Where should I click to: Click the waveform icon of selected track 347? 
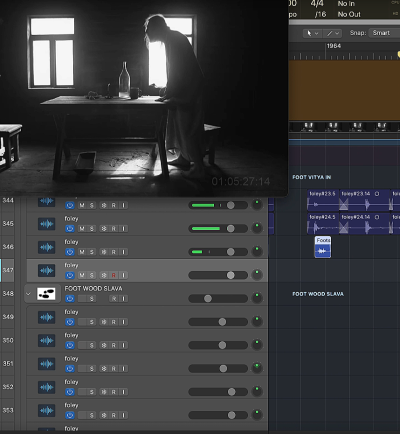[x=46, y=271]
